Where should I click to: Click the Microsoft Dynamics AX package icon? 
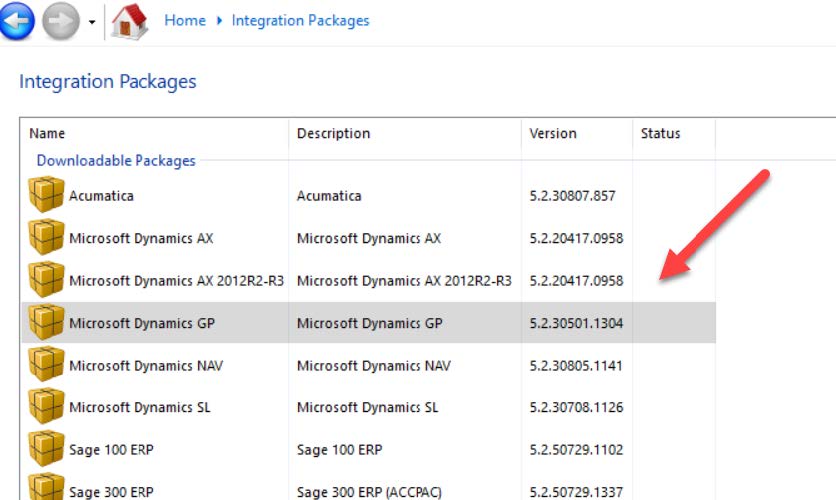tap(46, 238)
